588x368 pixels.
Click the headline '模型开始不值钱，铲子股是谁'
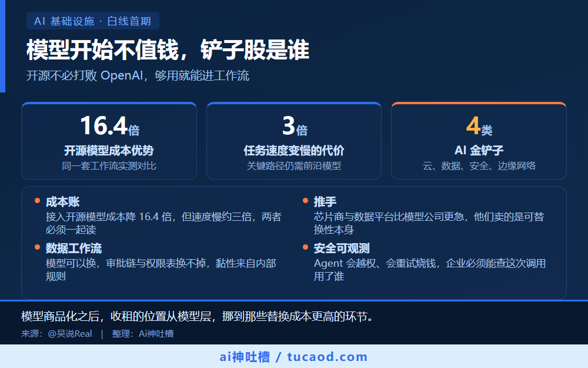[x=168, y=50]
